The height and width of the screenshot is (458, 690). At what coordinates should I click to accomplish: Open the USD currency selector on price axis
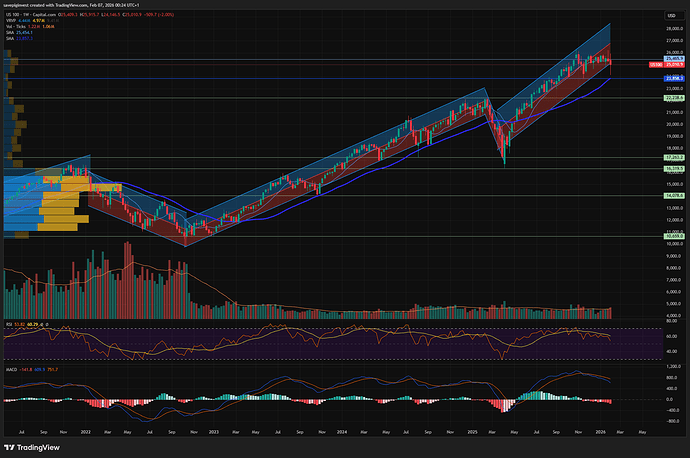coord(672,15)
